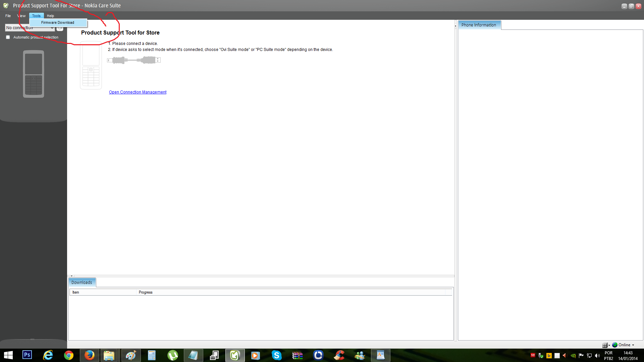Collapse Phone information panel side arrow
644x362 pixels.
(455, 26)
